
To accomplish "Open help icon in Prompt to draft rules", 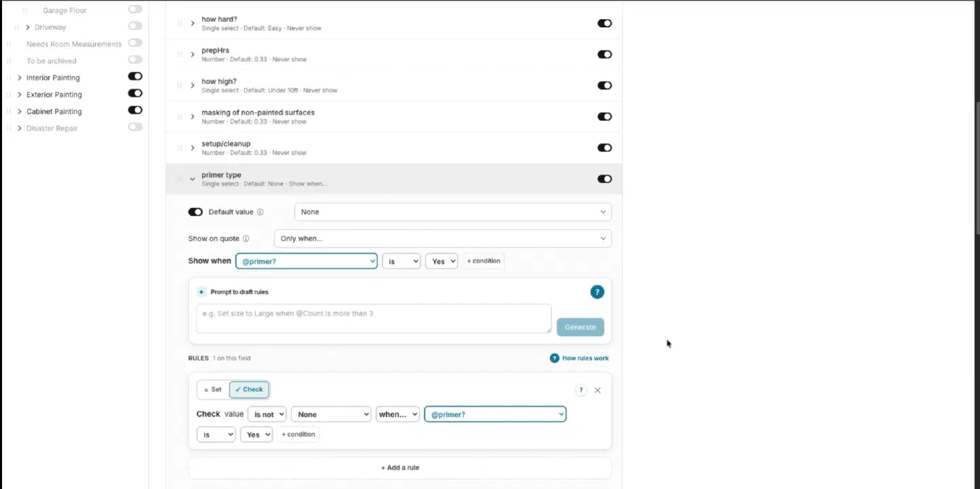I will point(597,292).
